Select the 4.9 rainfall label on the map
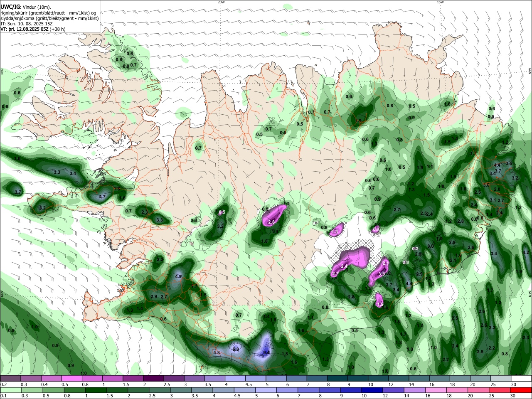 179,276
